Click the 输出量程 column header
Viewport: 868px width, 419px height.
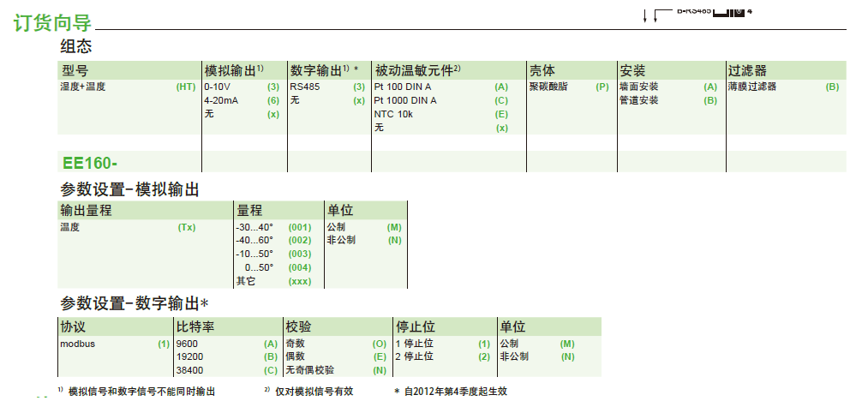click(87, 210)
